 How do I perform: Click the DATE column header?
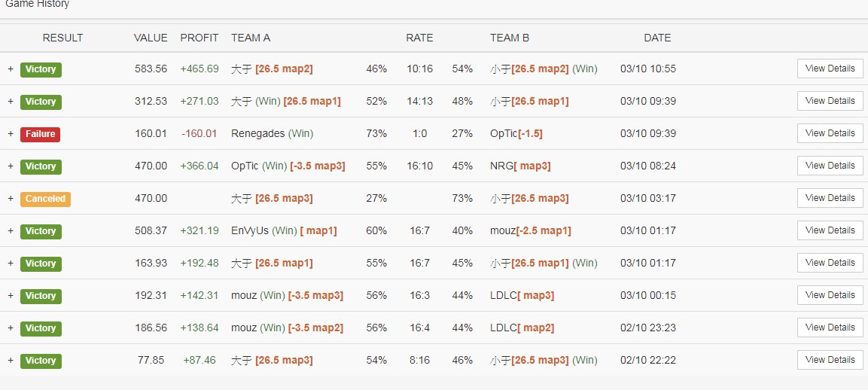pyautogui.click(x=657, y=38)
